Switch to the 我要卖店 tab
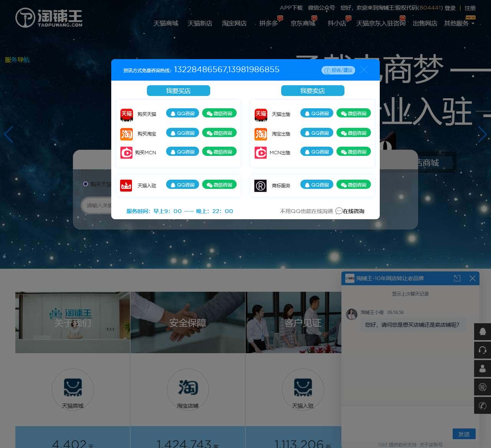Screen dimensions: 491x448 point(313,91)
